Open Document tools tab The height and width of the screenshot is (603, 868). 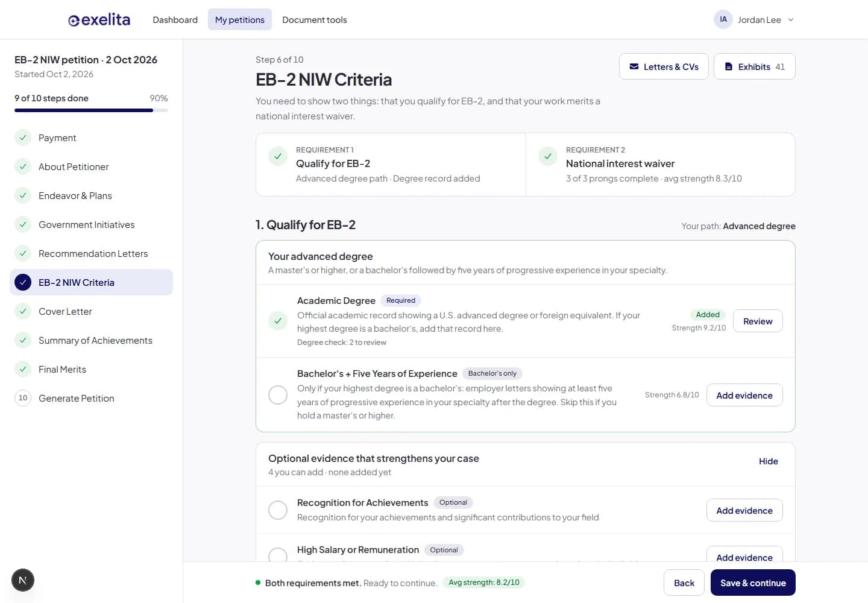tap(315, 20)
